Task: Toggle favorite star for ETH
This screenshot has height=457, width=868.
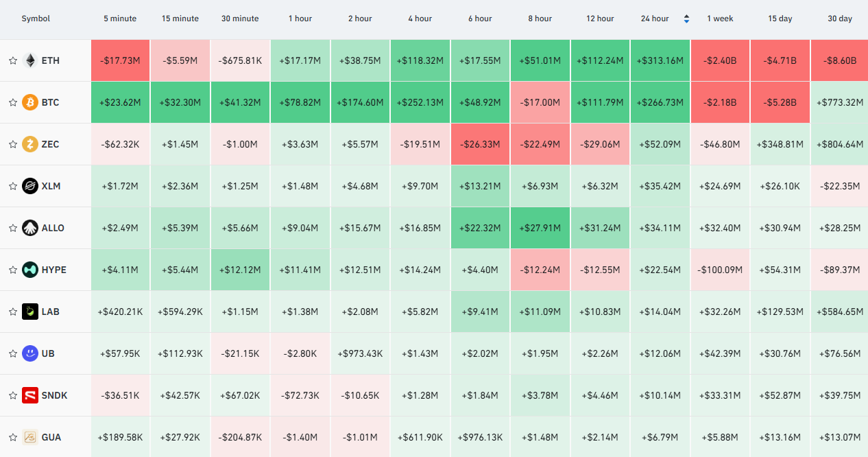Action: pos(12,60)
